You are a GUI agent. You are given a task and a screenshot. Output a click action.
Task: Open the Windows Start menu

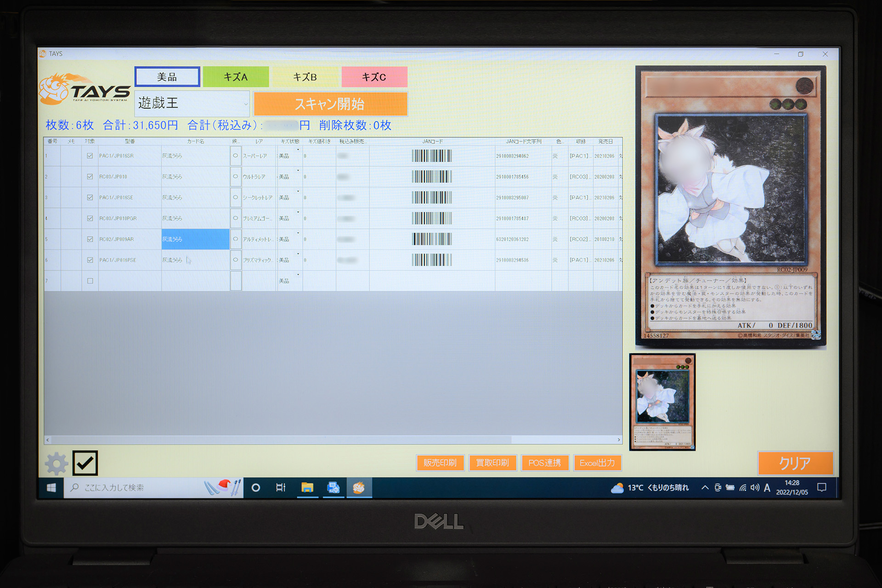coord(51,487)
